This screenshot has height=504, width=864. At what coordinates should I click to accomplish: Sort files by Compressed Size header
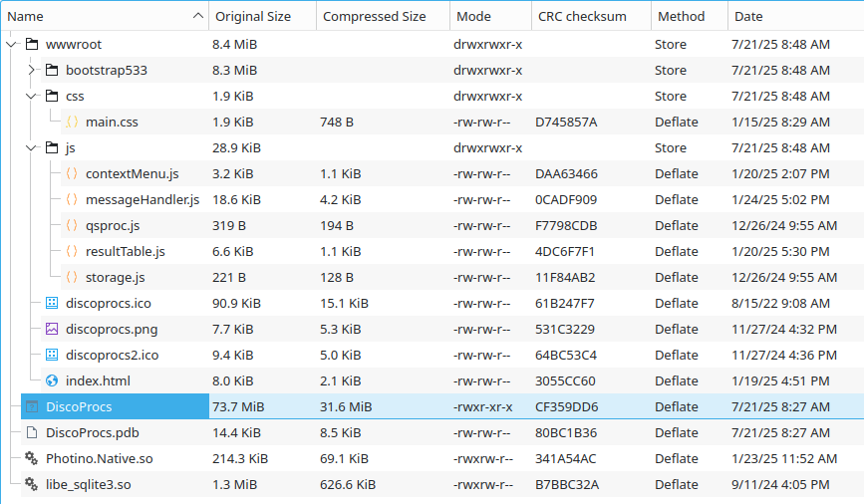pyautogui.click(x=374, y=16)
